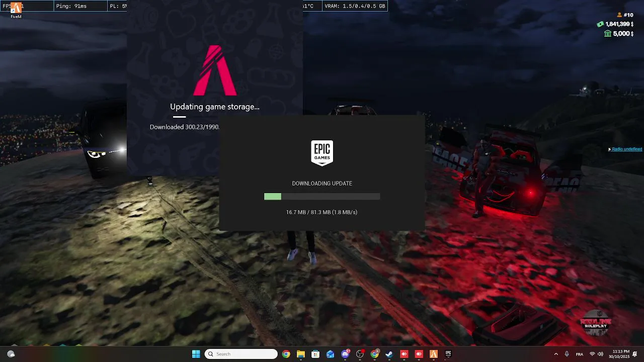Show hidden system tray icons
Viewport: 644px width, 362px height.
(556, 354)
